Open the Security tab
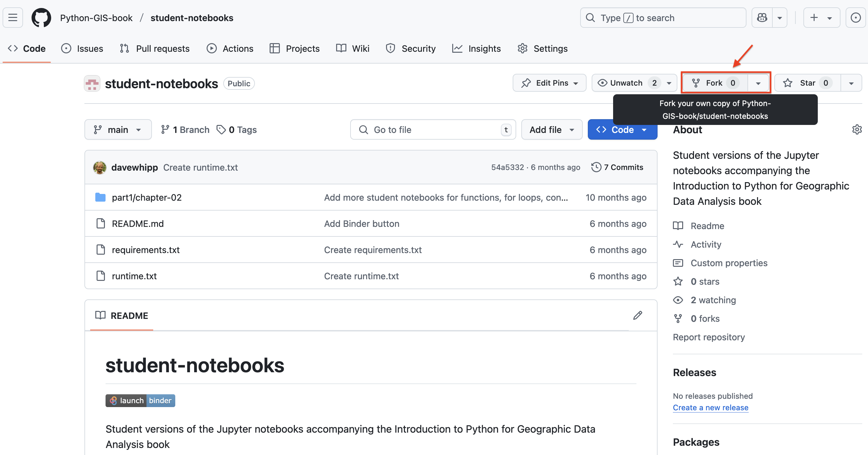Screen dimensions: 868x455 [411, 49]
